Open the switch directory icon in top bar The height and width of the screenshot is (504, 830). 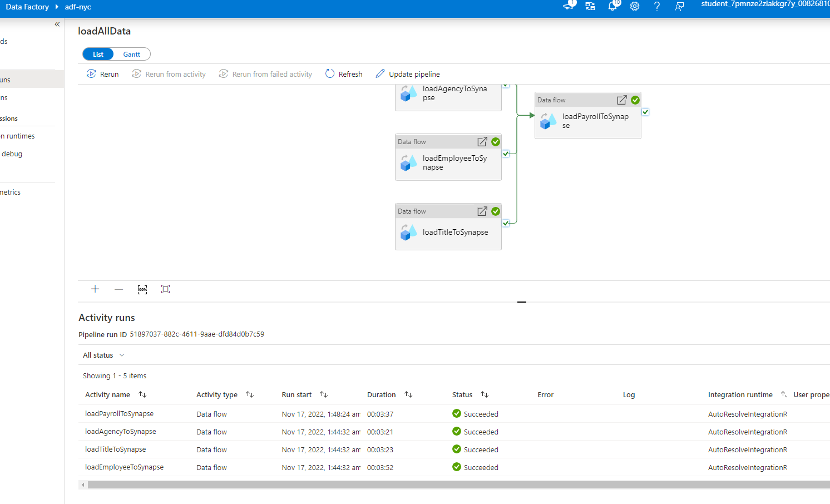tap(590, 6)
